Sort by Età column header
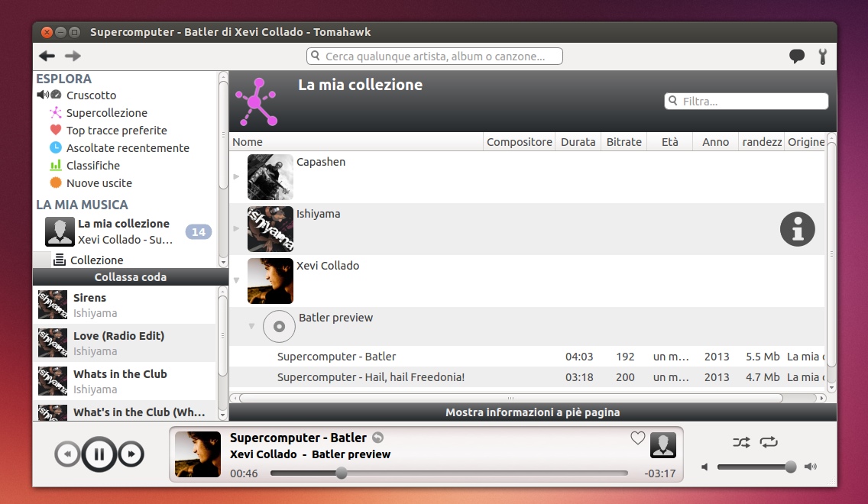868x504 pixels. [x=670, y=142]
